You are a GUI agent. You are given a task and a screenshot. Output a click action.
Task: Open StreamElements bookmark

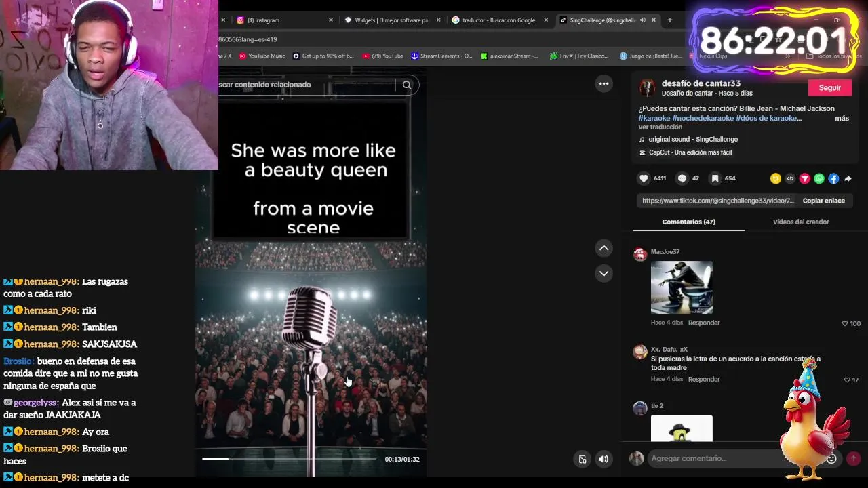click(441, 56)
